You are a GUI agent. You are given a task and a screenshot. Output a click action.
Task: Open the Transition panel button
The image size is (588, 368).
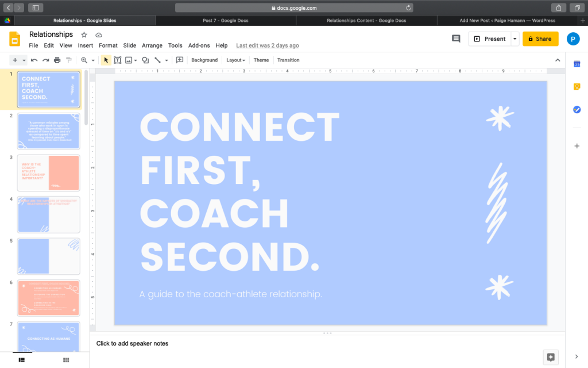tap(288, 60)
